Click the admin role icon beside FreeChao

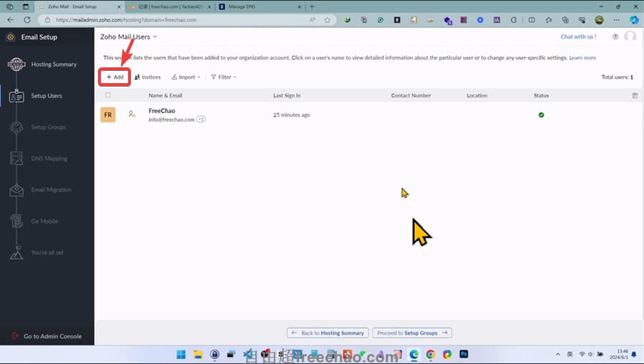coord(132,114)
